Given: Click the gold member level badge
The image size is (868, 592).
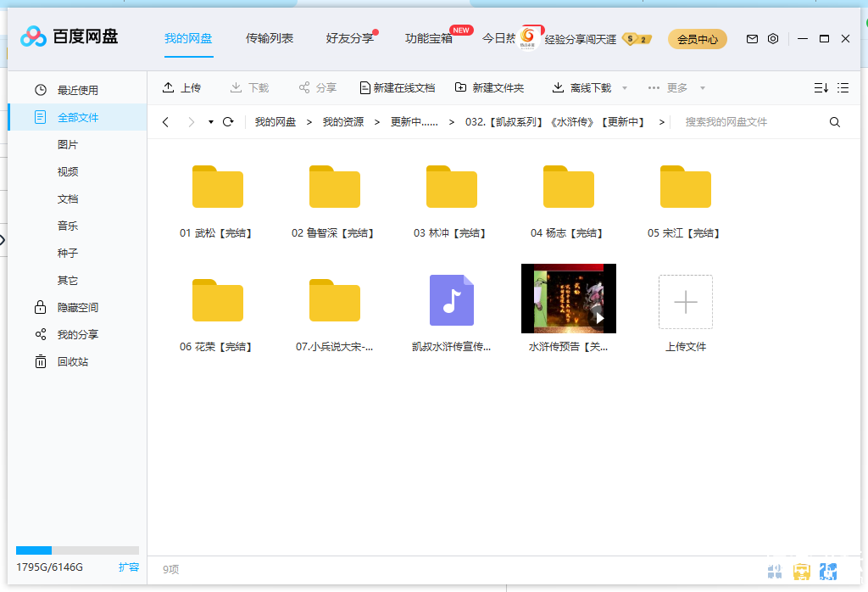Looking at the screenshot, I should click(637, 39).
